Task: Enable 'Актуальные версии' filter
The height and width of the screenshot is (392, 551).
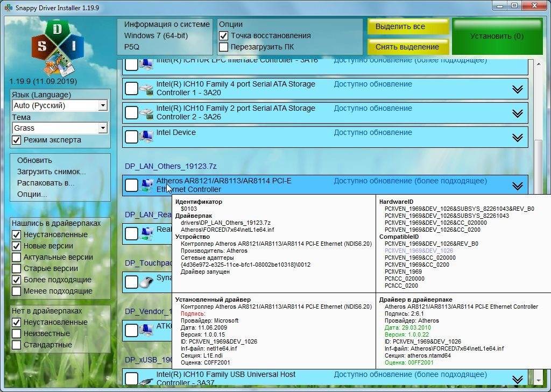Action: point(16,257)
